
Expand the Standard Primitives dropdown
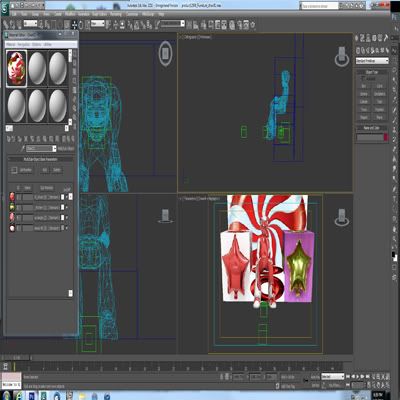pos(372,61)
